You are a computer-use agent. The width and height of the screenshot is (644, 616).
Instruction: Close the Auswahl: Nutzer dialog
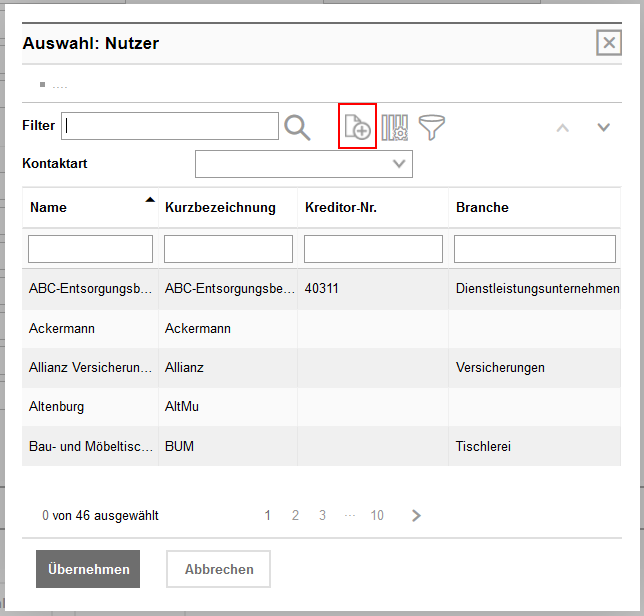[x=608, y=42]
